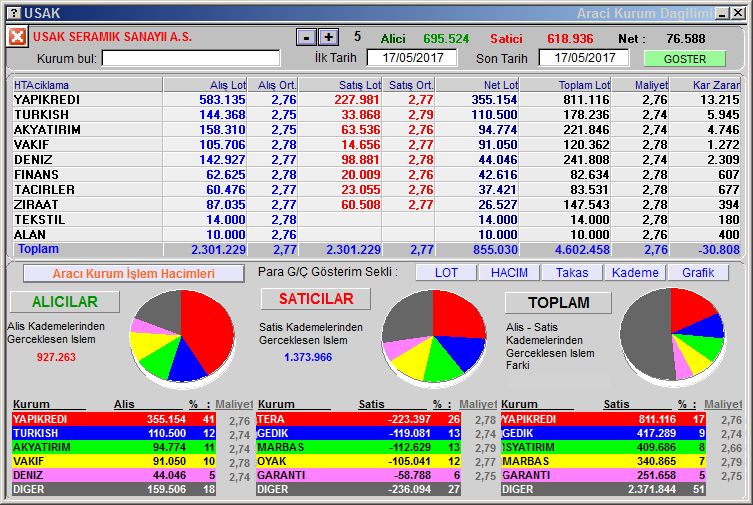Image resolution: width=753 pixels, height=505 pixels.
Task: Open the Grafik view
Action: point(698,273)
